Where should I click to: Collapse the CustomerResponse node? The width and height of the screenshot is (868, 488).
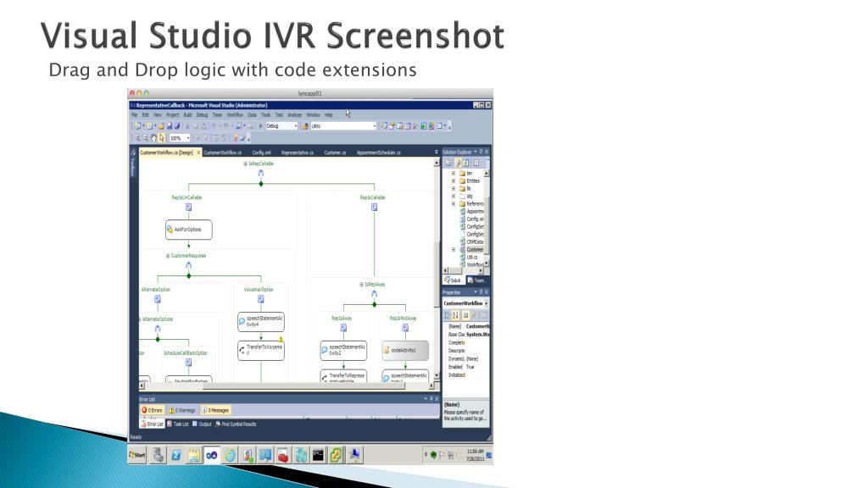tap(168, 256)
